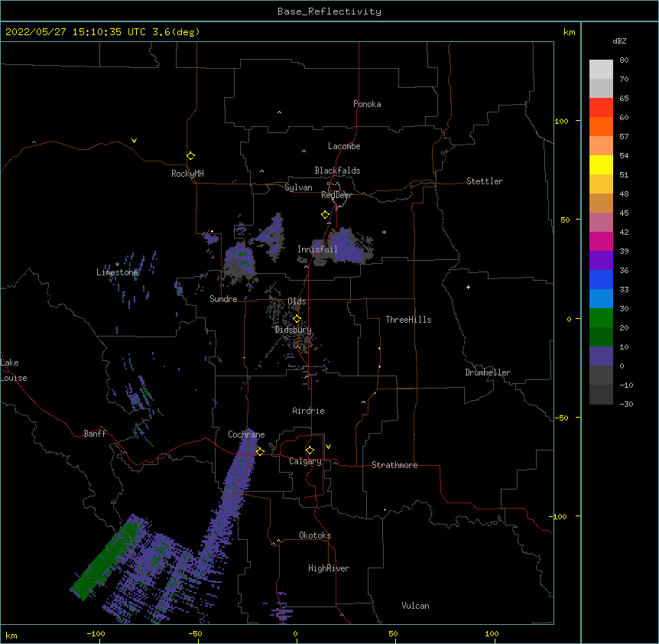
Task: Click the Stettler city label
Action: pos(485,181)
